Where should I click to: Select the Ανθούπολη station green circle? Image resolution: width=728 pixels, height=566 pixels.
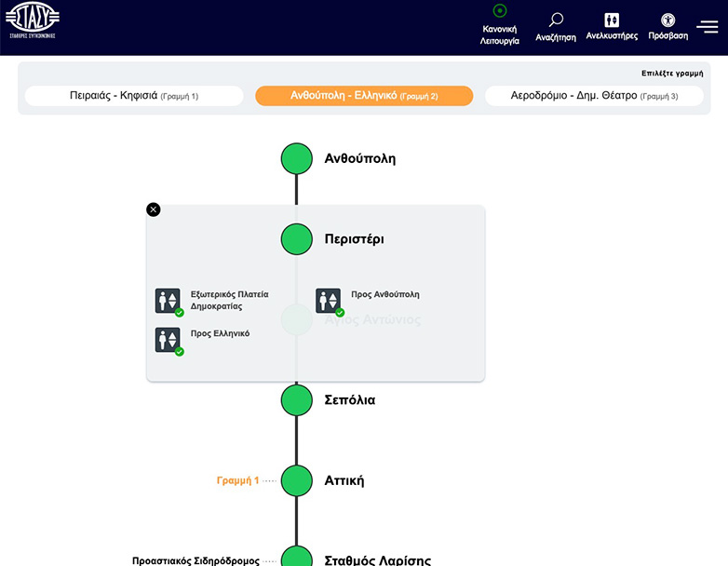click(x=297, y=158)
